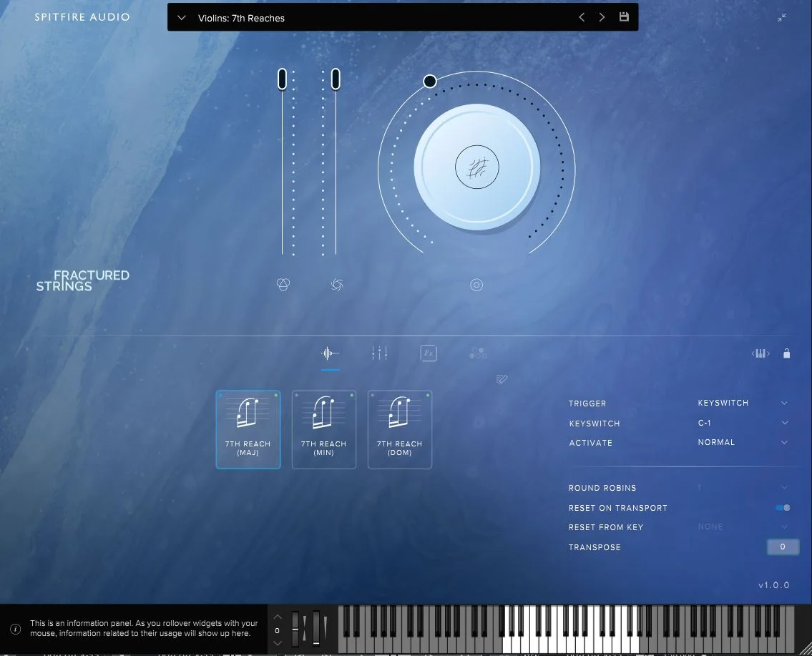
Task: Switch to the FX tab
Action: click(x=429, y=353)
